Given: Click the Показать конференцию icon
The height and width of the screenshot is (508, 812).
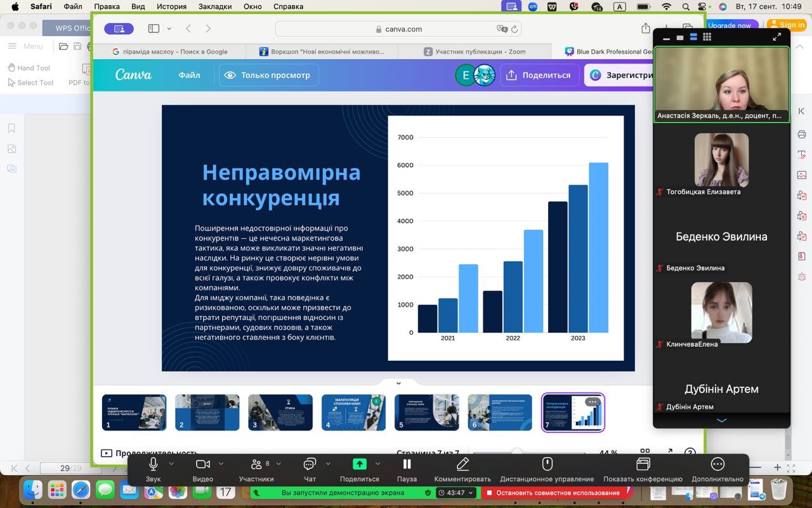Looking at the screenshot, I should [643, 464].
